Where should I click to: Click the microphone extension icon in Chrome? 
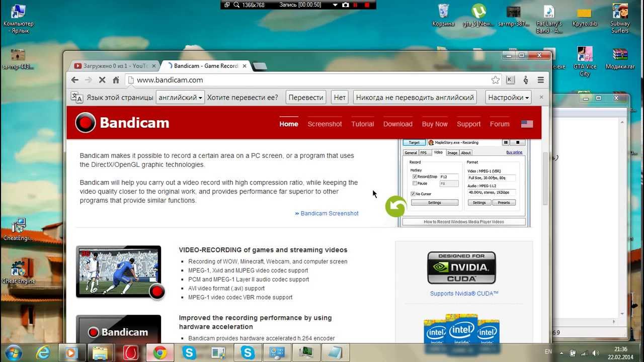[x=526, y=80]
